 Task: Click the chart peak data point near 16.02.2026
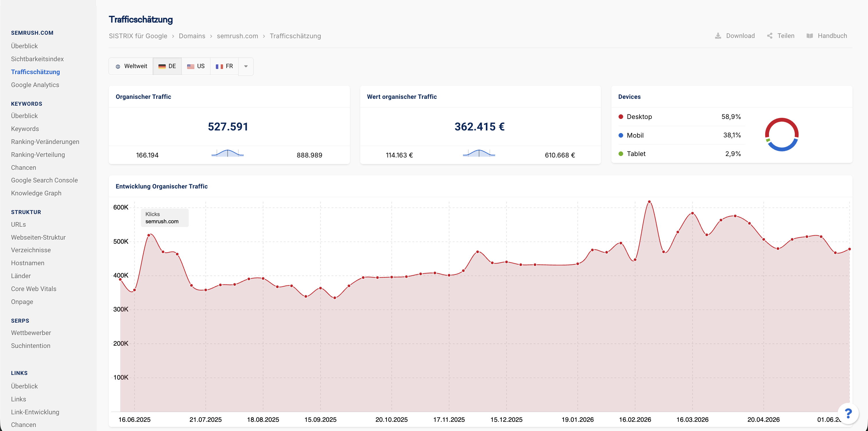click(649, 202)
